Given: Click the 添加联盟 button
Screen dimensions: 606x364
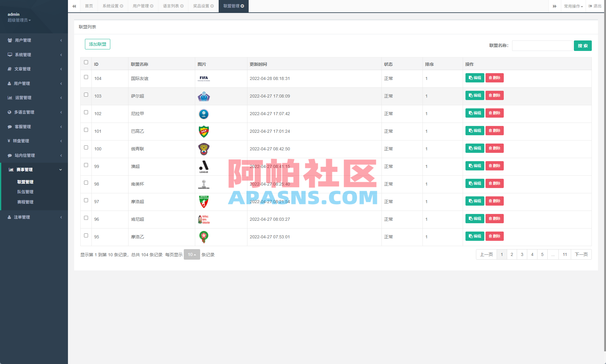Looking at the screenshot, I should [x=97, y=44].
